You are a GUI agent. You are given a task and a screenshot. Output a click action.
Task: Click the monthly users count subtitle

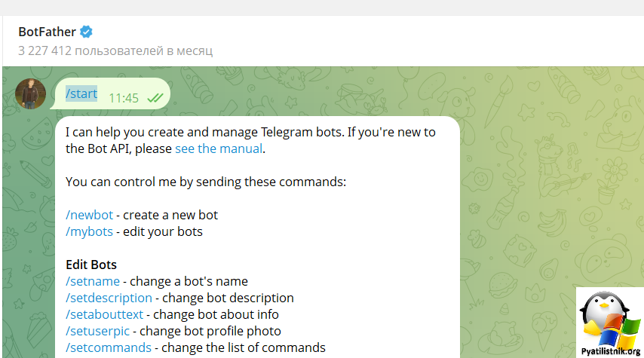pyautogui.click(x=115, y=51)
